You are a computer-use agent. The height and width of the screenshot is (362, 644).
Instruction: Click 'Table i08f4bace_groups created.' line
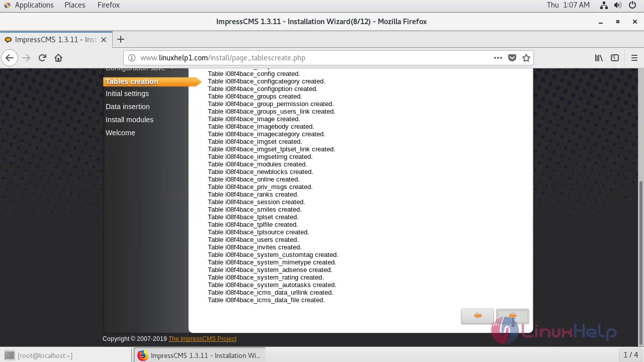click(255, 97)
